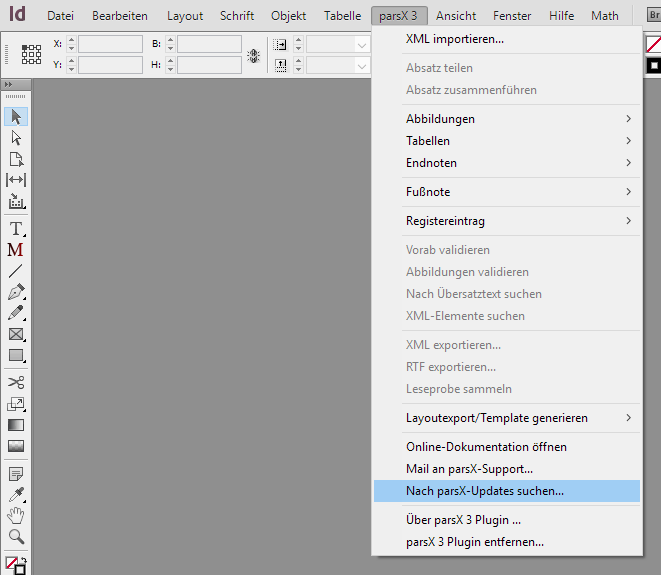This screenshot has height=575, width=661.
Task: Open the Bearbeiten menu
Action: coord(120,16)
